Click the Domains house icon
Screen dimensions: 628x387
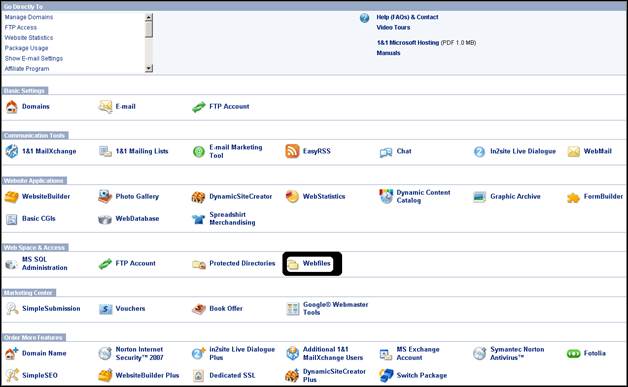12,107
